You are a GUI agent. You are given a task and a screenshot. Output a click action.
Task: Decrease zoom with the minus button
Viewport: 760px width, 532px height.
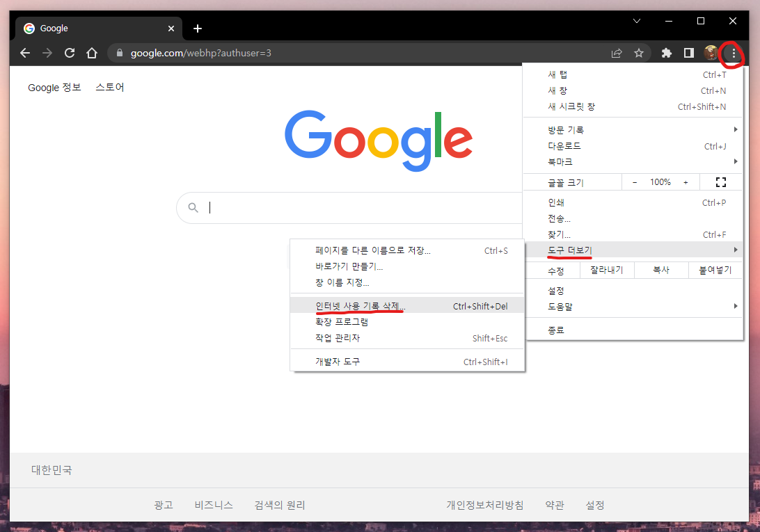click(x=635, y=182)
